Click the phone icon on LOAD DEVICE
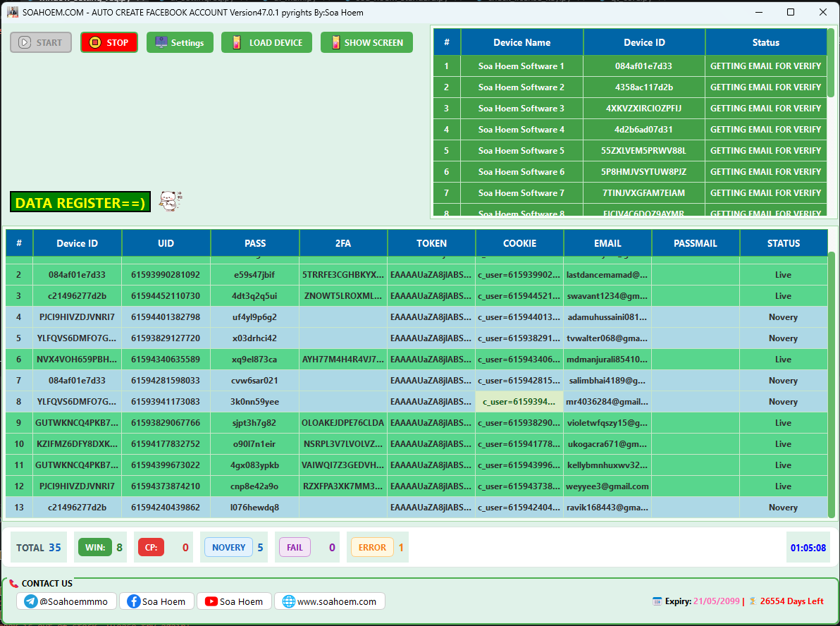The height and width of the screenshot is (626, 840). pos(237,42)
